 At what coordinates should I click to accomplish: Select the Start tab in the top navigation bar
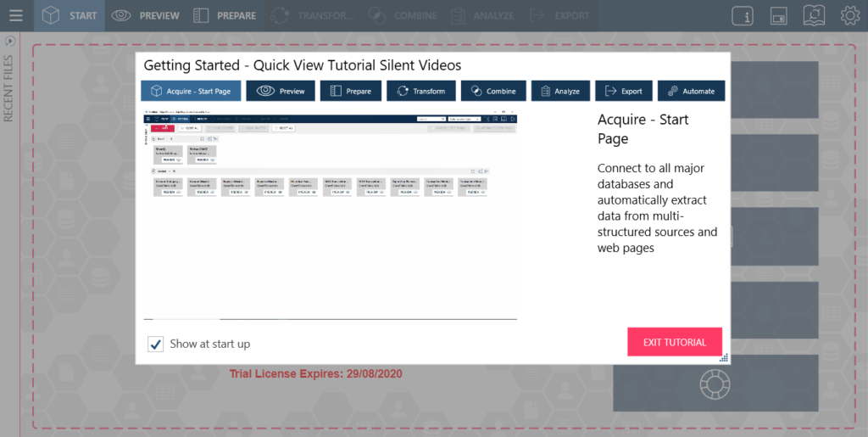point(70,15)
